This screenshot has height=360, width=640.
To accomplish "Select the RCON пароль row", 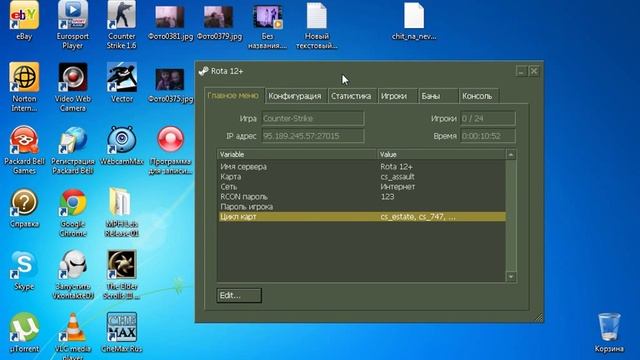I will 362,197.
